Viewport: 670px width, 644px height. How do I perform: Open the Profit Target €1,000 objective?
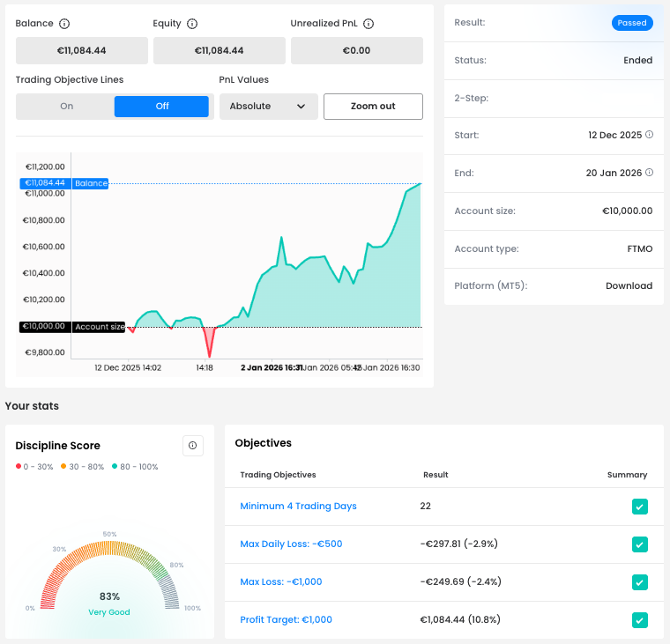(286, 619)
